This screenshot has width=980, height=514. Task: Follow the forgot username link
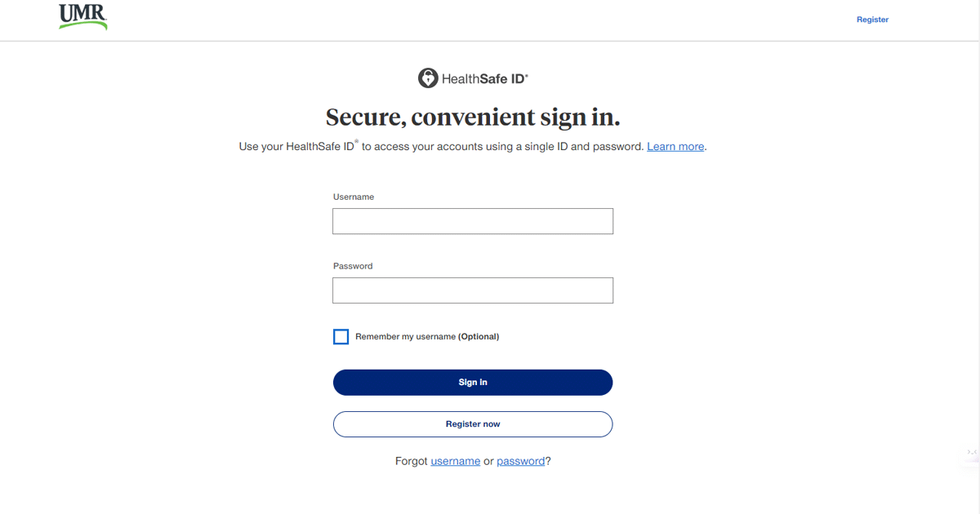coord(455,461)
